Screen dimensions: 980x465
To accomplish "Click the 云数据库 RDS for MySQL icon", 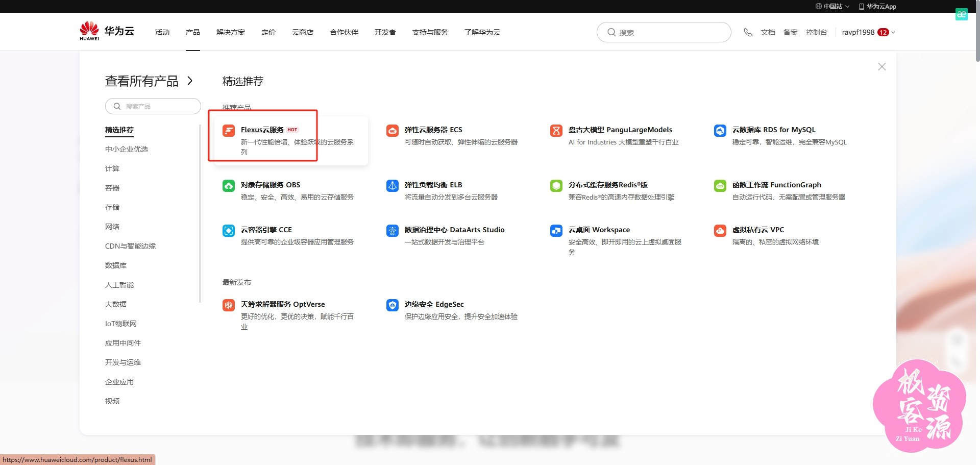I will pyautogui.click(x=720, y=131).
